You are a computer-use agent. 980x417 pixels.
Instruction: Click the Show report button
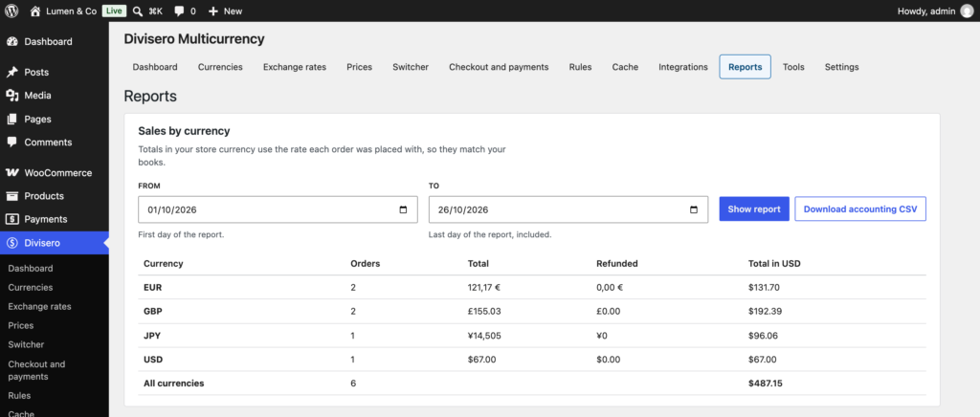[x=754, y=209]
